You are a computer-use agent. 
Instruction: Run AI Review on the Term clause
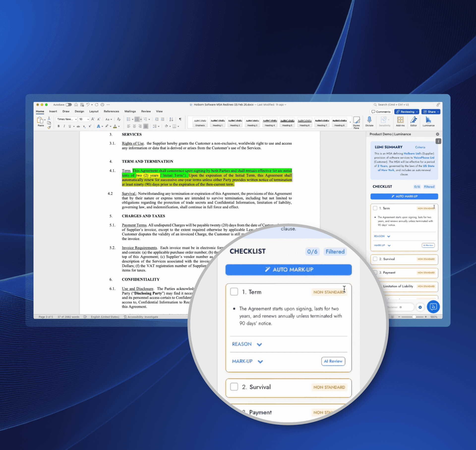pos(333,361)
